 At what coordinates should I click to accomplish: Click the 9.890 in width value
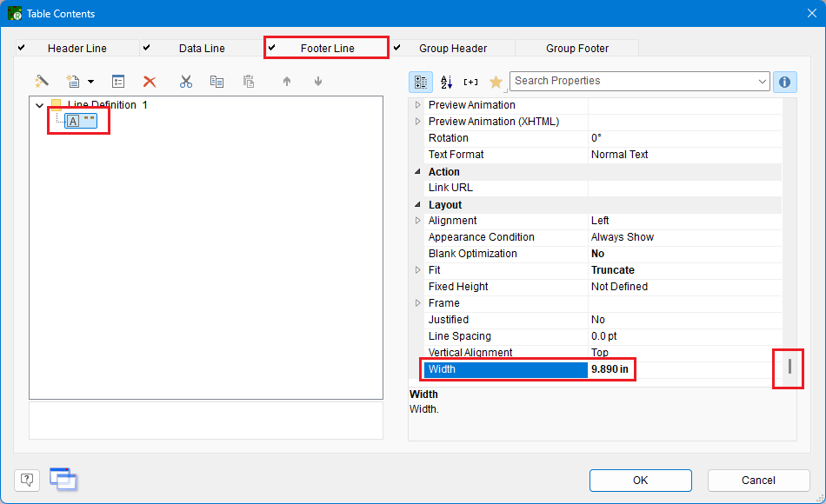tap(610, 369)
